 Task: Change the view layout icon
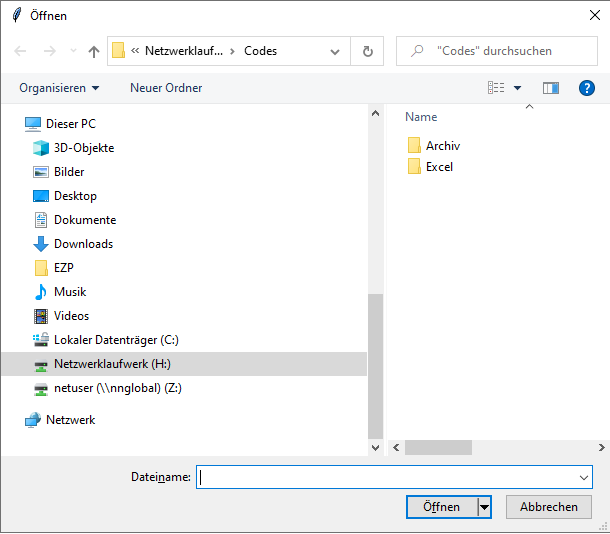(x=496, y=88)
